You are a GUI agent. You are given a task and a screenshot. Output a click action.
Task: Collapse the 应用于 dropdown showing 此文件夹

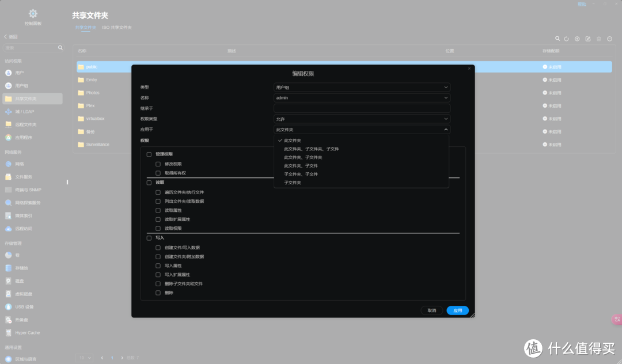pos(362,129)
